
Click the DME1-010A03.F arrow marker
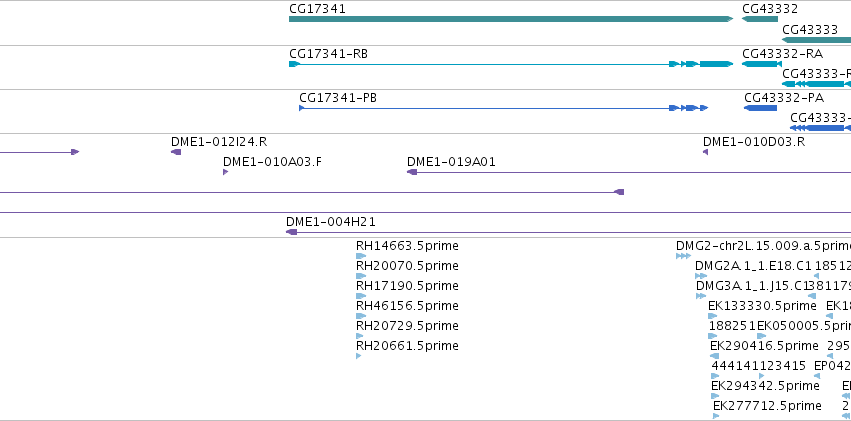click(x=225, y=172)
